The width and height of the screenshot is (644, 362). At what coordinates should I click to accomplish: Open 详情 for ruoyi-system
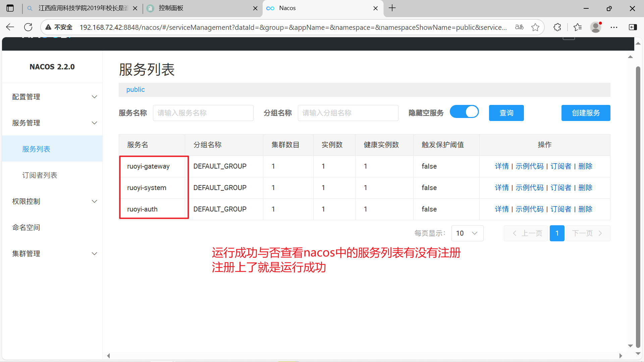tap(501, 188)
